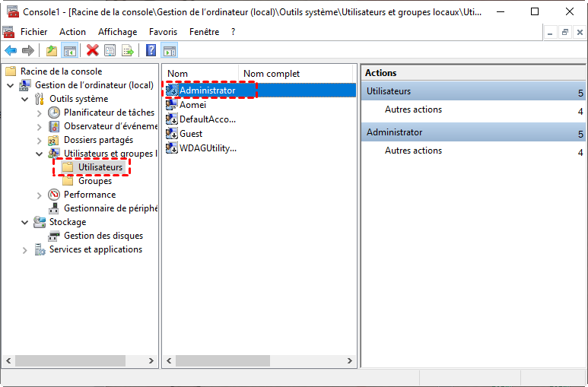Click the Up one level folder icon
The width and height of the screenshot is (588, 387).
tap(52, 50)
